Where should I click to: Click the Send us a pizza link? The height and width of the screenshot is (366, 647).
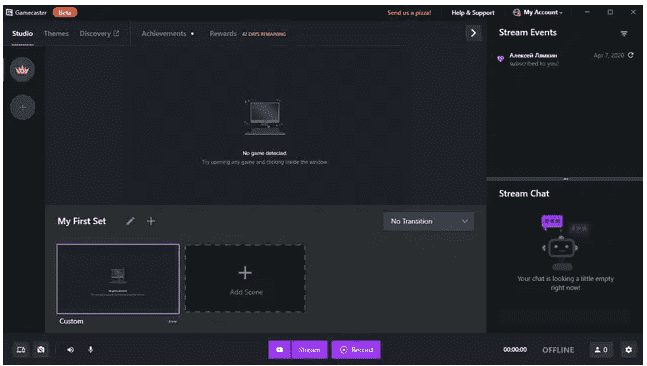click(x=409, y=13)
